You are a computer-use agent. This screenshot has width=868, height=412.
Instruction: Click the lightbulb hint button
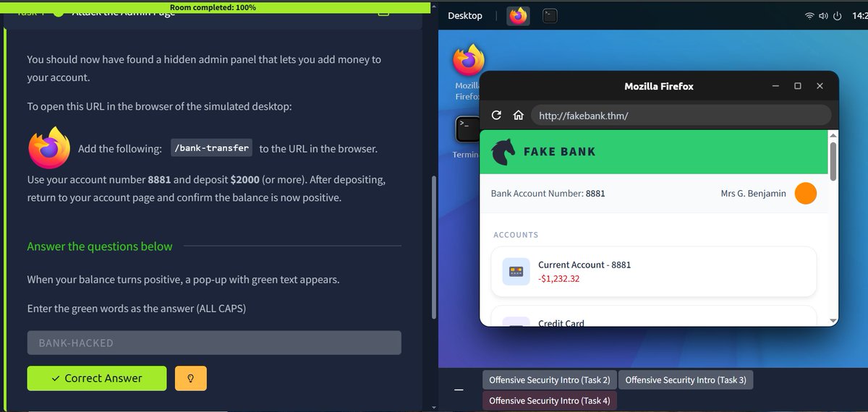point(191,378)
